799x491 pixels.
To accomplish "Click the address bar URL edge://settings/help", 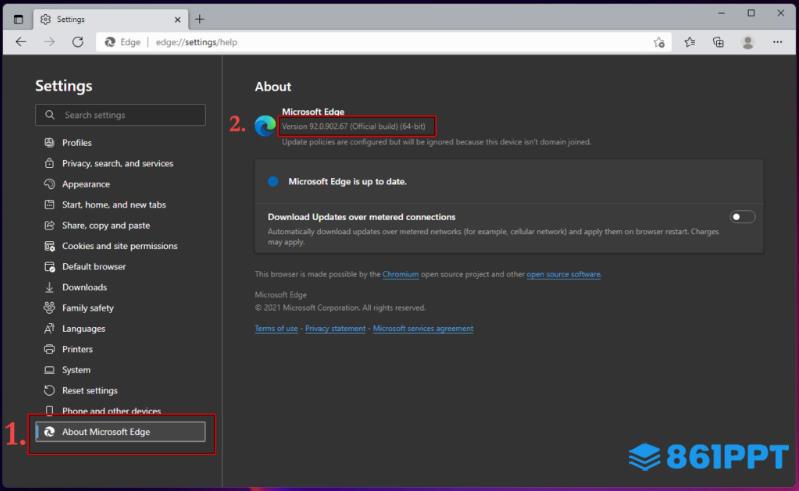I will tap(196, 42).
